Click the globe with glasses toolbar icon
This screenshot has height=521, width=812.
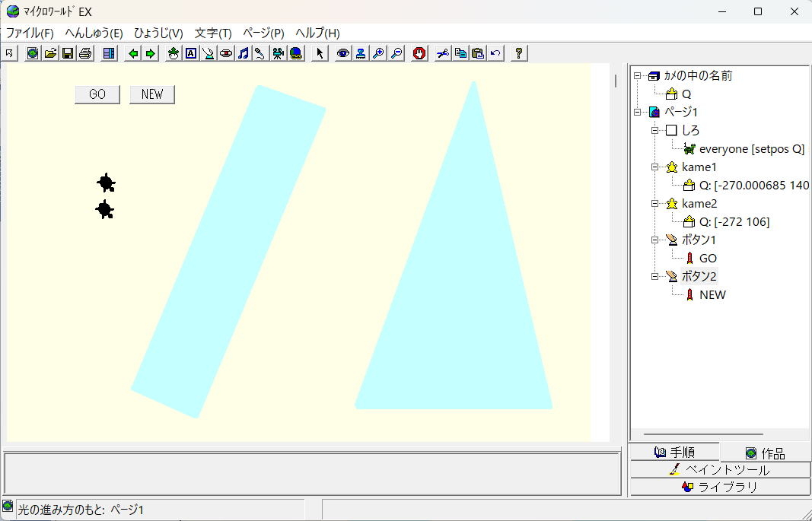pyautogui.click(x=296, y=52)
